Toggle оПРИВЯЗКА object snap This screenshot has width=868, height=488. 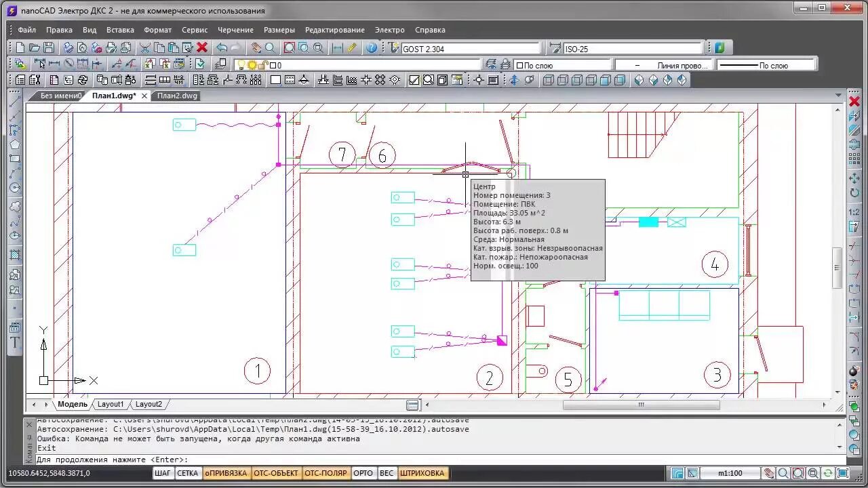tap(226, 473)
